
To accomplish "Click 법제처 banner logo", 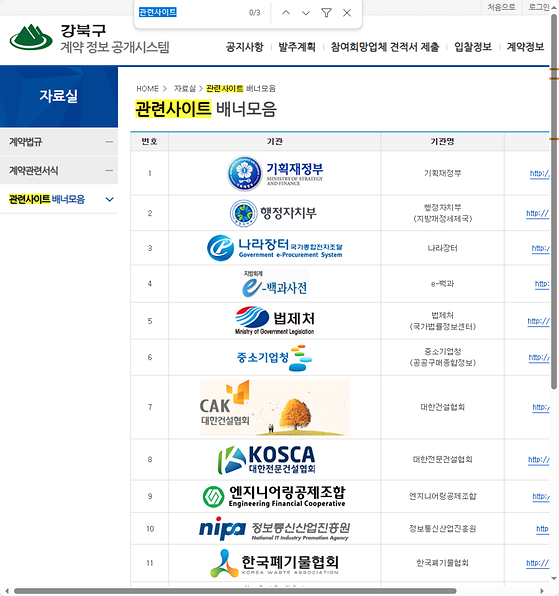I will pyautogui.click(x=275, y=320).
